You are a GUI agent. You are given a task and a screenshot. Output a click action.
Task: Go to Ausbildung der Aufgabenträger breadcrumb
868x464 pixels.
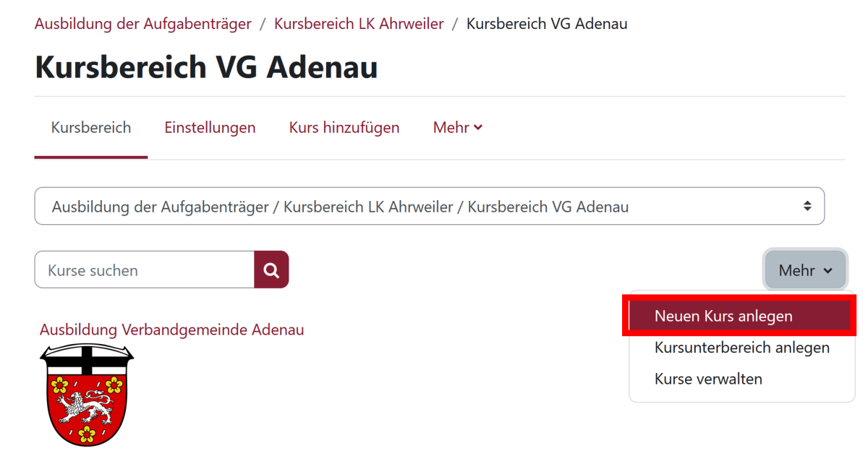click(143, 24)
